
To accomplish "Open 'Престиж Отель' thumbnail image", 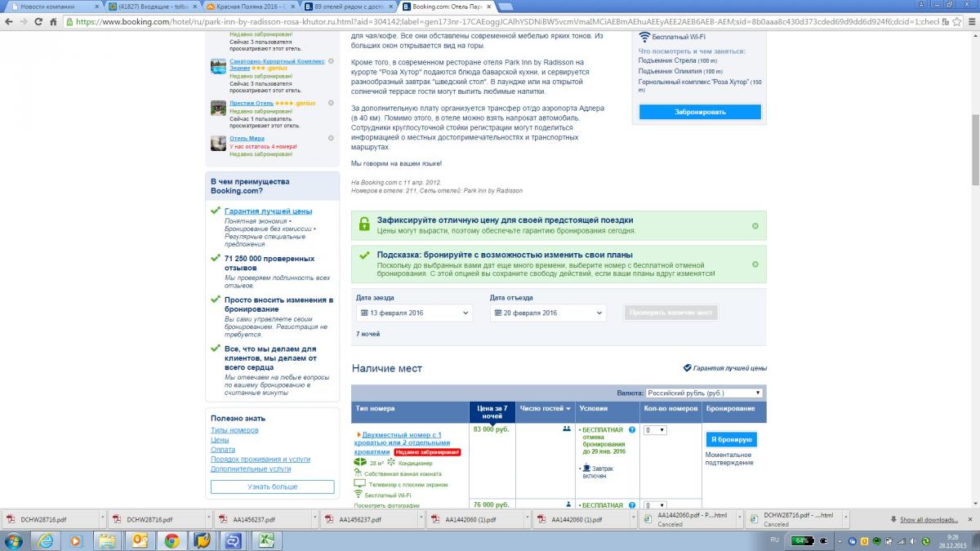I will (218, 108).
